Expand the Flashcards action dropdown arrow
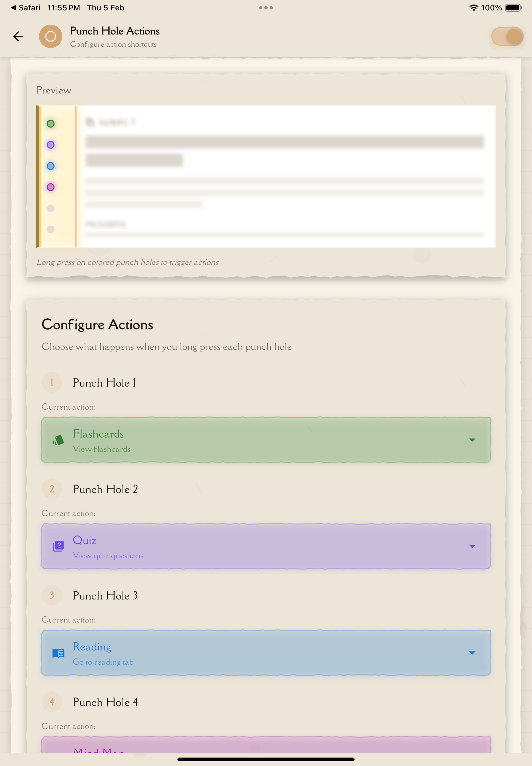This screenshot has width=532, height=766. [x=472, y=440]
